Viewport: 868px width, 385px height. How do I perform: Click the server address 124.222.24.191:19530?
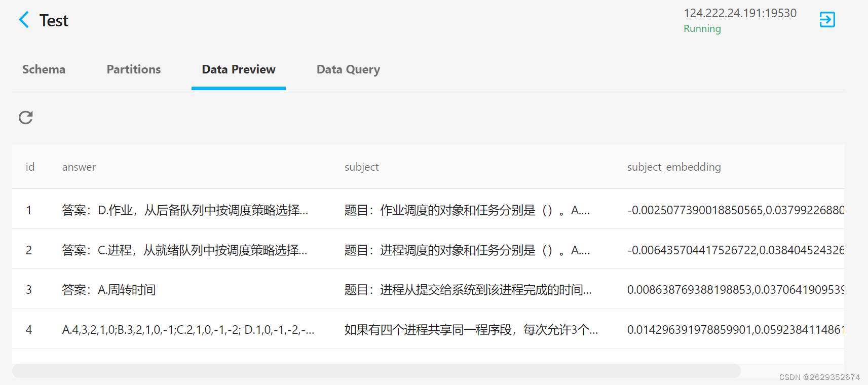click(740, 13)
